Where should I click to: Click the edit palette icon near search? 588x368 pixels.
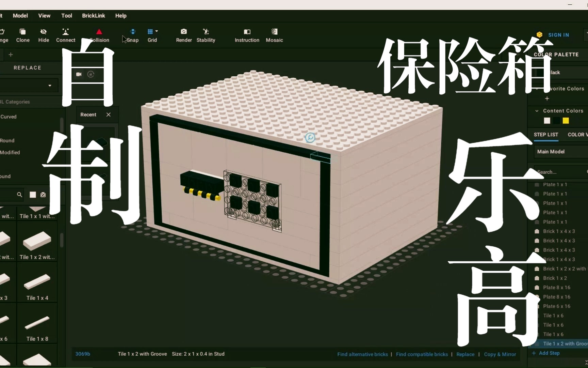pyautogui.click(x=43, y=195)
